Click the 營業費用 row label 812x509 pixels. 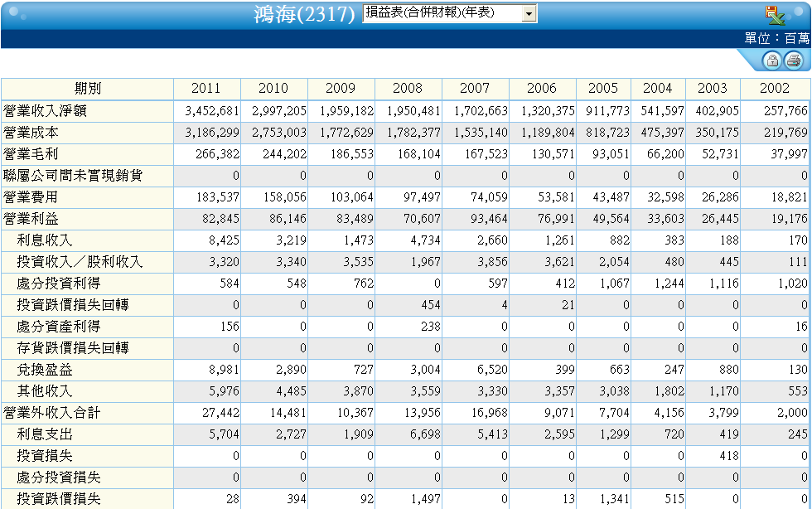[x=31, y=197]
